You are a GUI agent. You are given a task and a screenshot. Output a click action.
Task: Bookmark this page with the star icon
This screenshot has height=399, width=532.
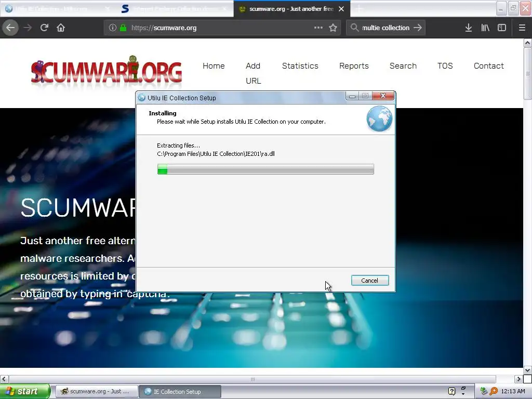(333, 28)
